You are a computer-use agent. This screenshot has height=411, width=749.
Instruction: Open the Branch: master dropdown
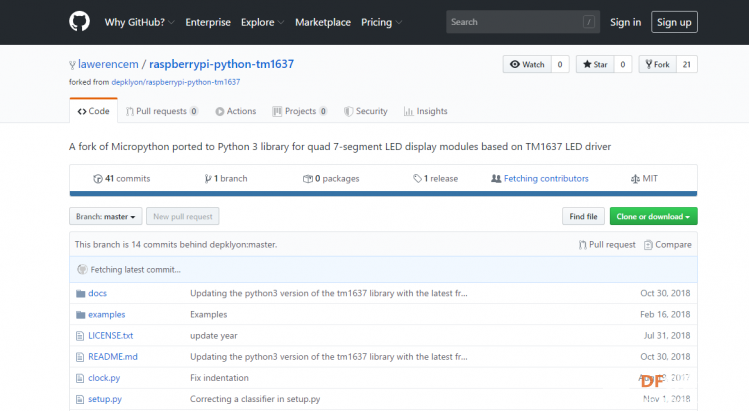106,216
